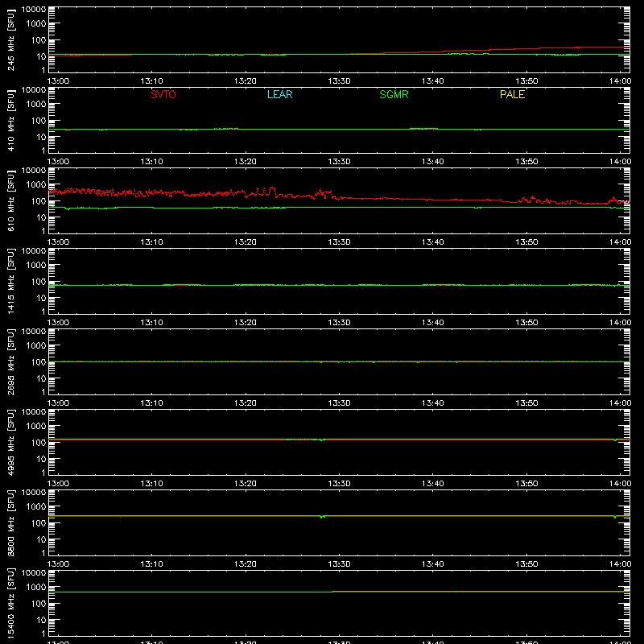The image size is (644, 644).
Task: Click the cyan LEAR station label
Action: coord(279,94)
